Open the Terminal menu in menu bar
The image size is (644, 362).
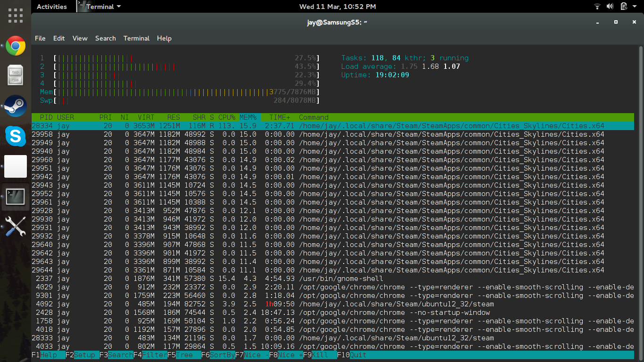point(136,38)
